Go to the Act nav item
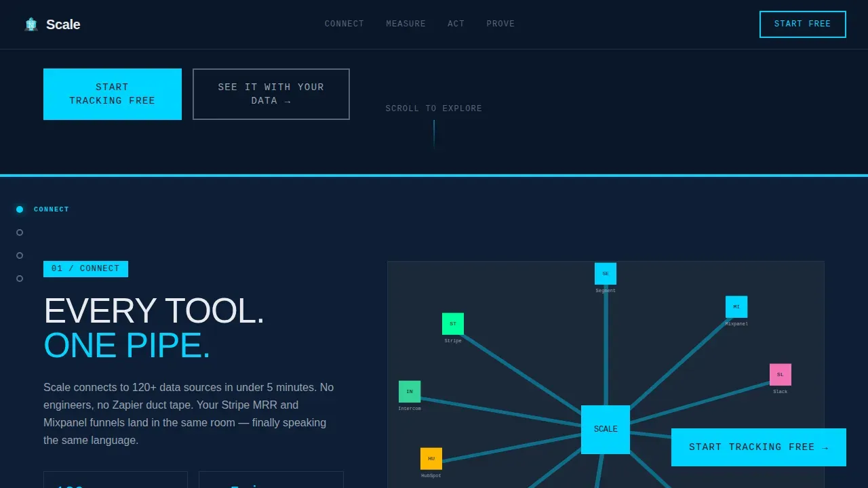 (456, 24)
